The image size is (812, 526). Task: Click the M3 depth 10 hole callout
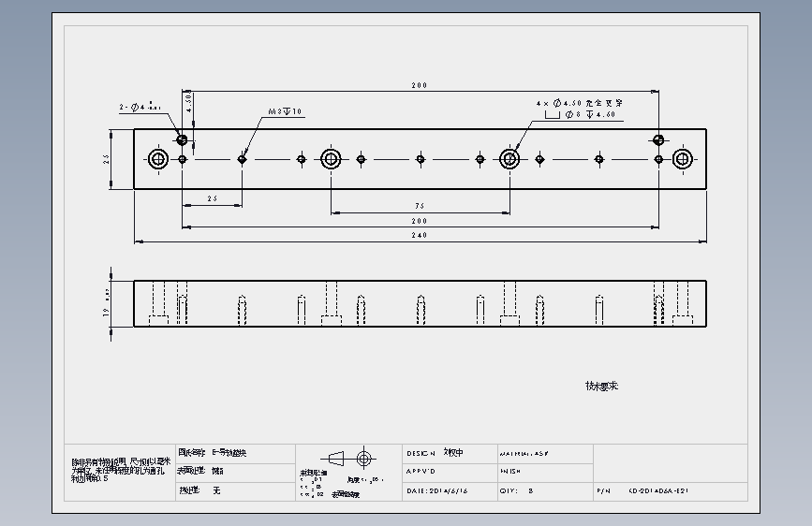pyautogui.click(x=285, y=111)
